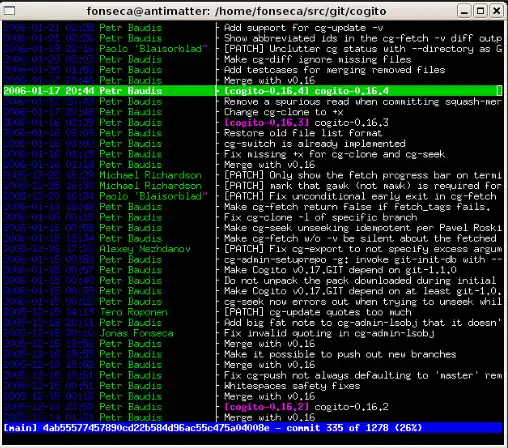Select '[PATCH] mark that gawk (not mawk) is required'
The image size is (508, 448).
tap(363, 186)
